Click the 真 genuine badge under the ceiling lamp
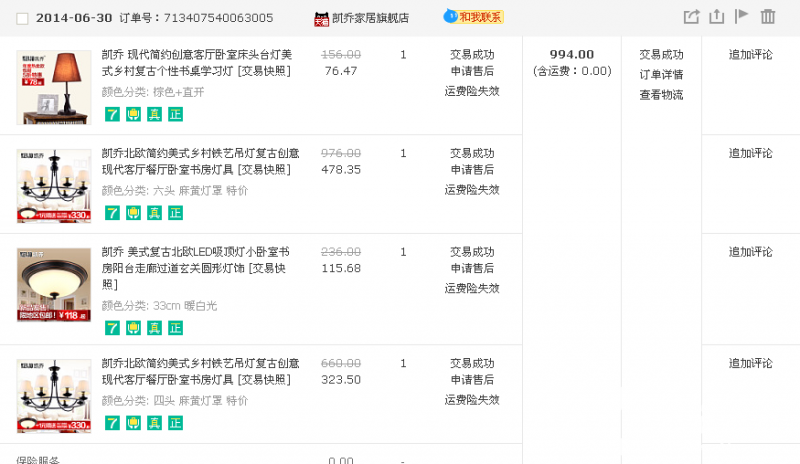Viewport: 800px width, 464px height. click(154, 328)
